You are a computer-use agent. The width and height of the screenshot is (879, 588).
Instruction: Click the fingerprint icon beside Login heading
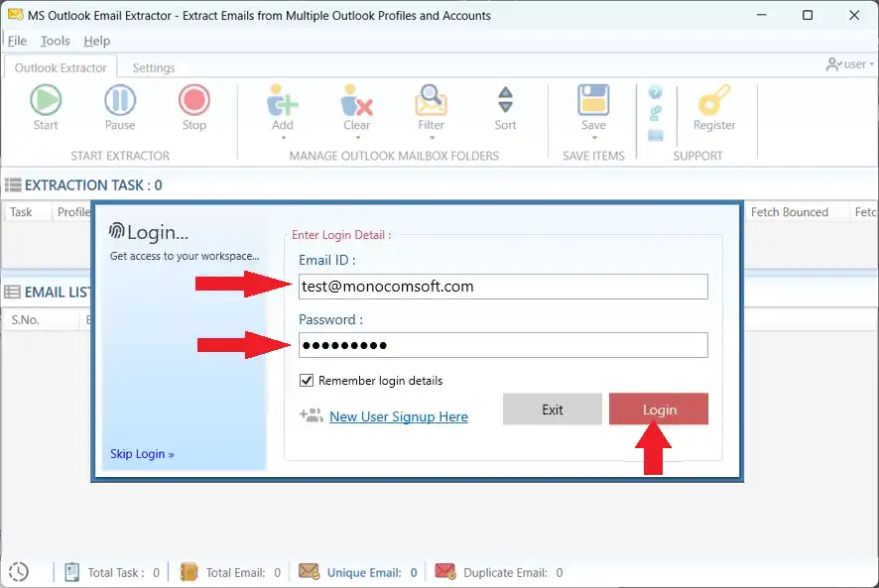pos(117,231)
